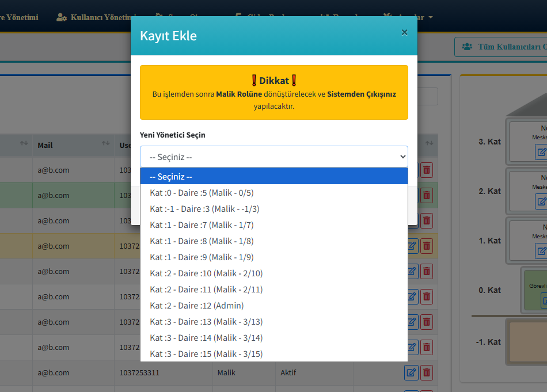Delete the user in the yellow highlighted row

tap(427, 246)
